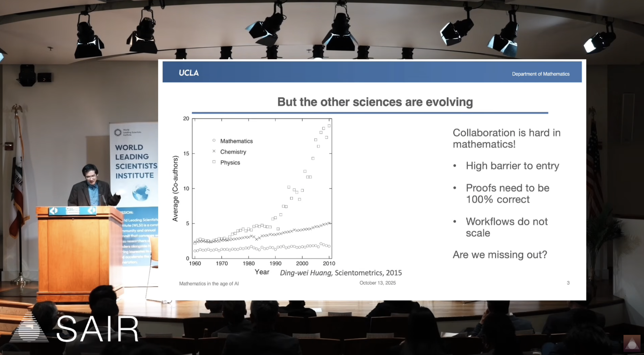Click the "Workflows do not scale" bullet
The image size is (644, 355).
[x=506, y=227]
